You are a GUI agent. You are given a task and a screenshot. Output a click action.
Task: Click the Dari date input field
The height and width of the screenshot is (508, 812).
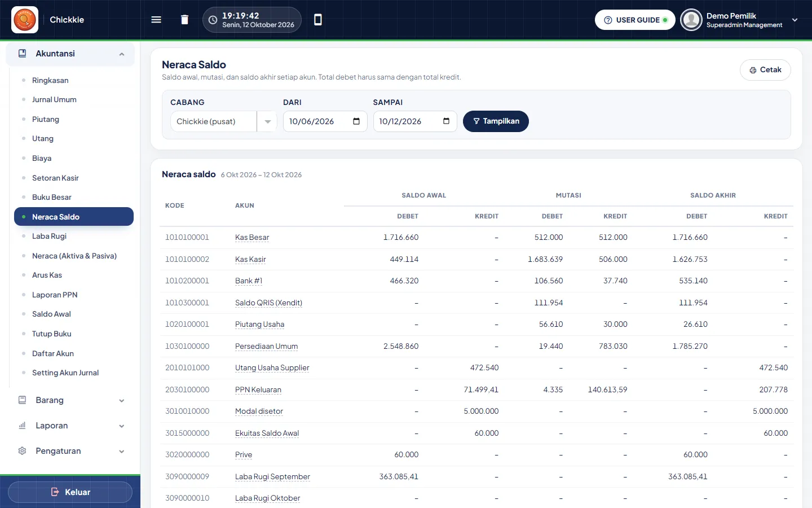click(325, 121)
